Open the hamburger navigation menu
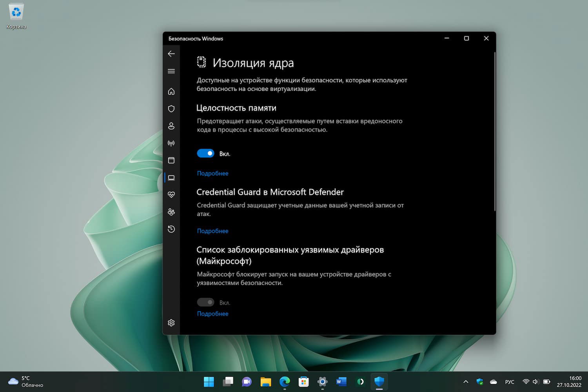Screen dimensions: 588x392 pyautogui.click(x=171, y=71)
